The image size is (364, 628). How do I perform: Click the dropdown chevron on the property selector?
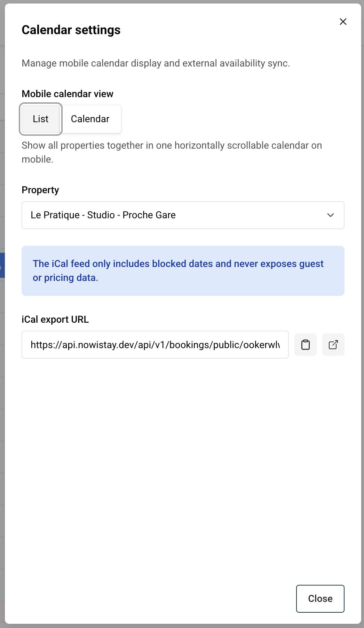331,215
